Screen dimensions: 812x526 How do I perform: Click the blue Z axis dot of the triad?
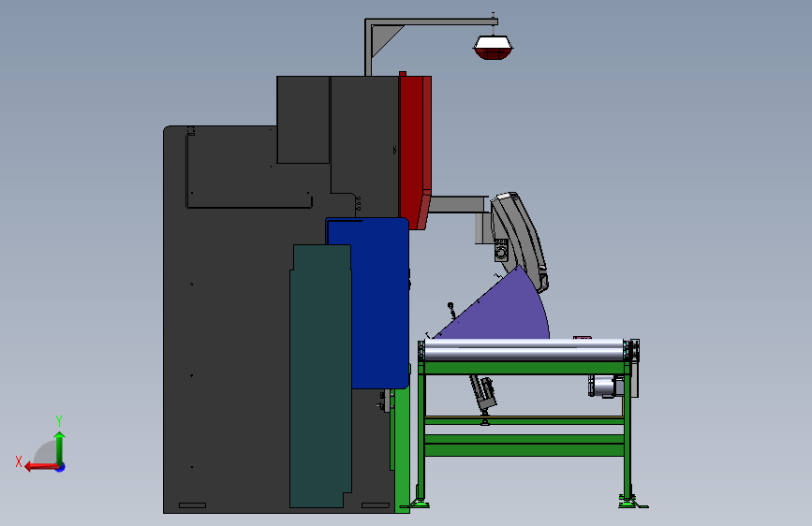(61, 467)
